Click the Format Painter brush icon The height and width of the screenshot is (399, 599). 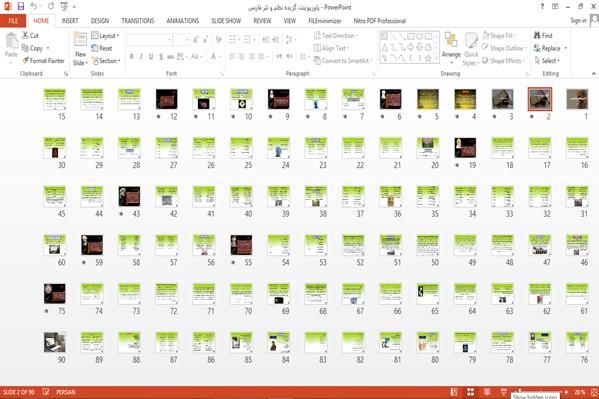click(x=25, y=60)
